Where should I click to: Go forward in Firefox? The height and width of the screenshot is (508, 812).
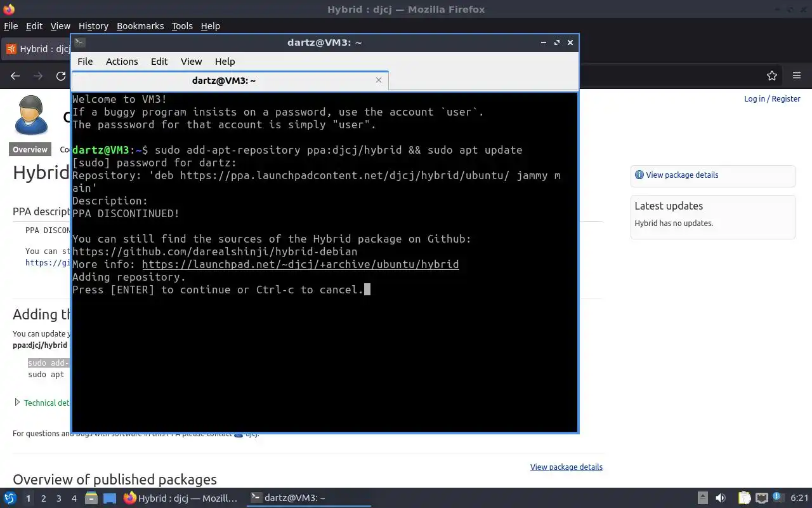click(38, 76)
